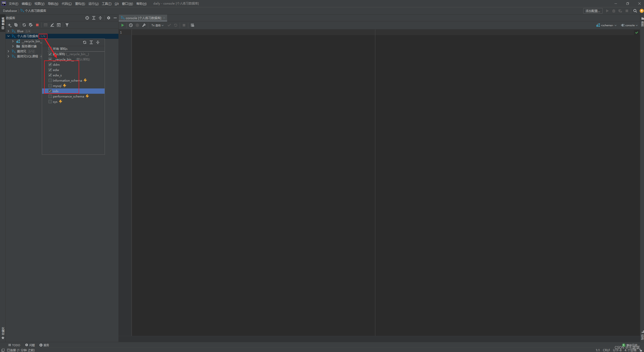
Task: Check the 所有 架构s checkbox
Action: 50,49
